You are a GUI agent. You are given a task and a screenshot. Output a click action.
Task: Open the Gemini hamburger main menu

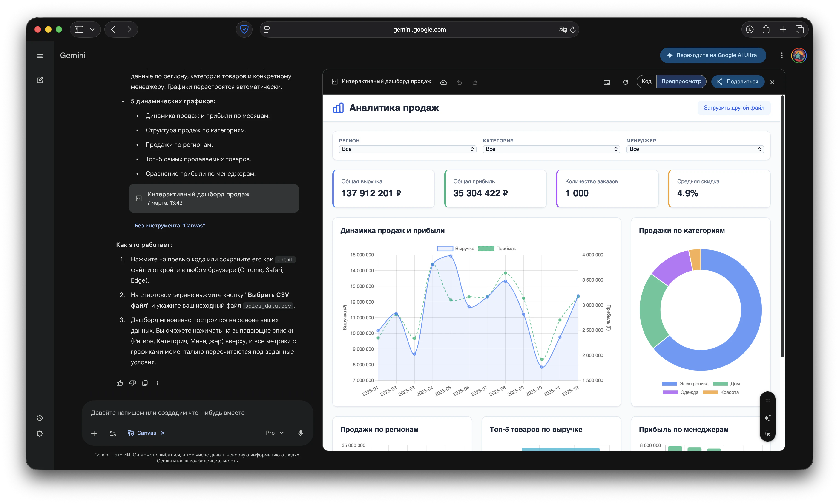(40, 56)
